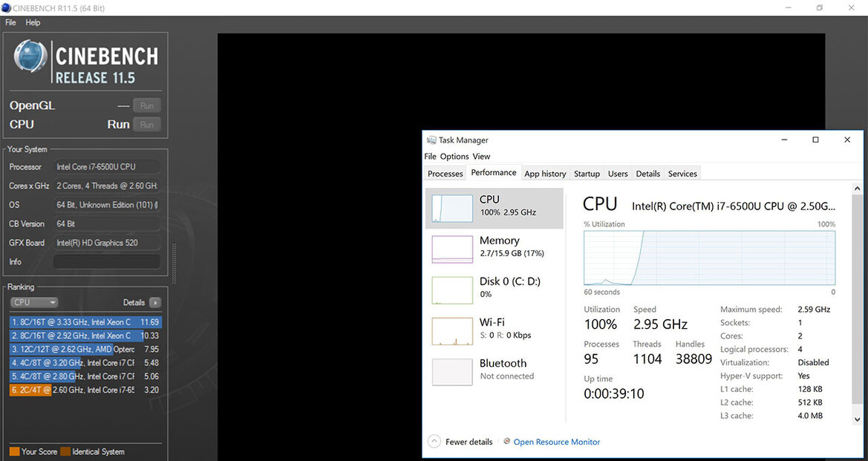868x461 pixels.
Task: Click the Virtualization Disabled value
Action: pos(813,362)
